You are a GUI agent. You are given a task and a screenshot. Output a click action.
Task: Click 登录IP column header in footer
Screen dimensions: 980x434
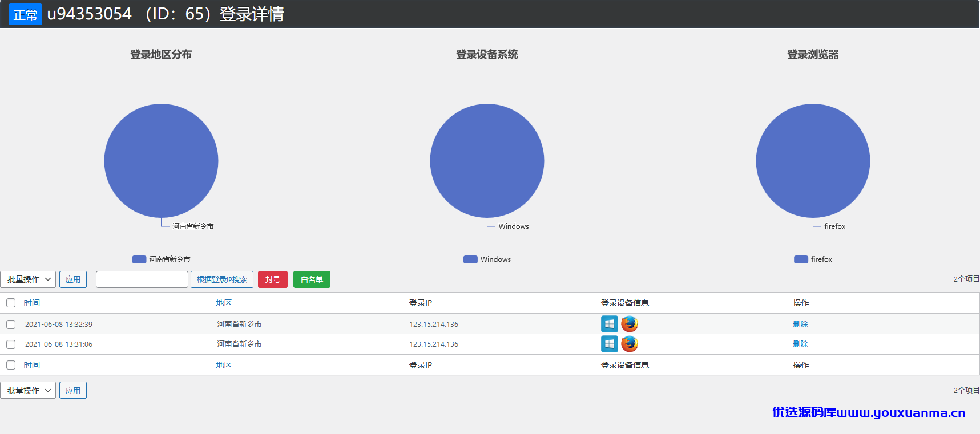click(421, 365)
